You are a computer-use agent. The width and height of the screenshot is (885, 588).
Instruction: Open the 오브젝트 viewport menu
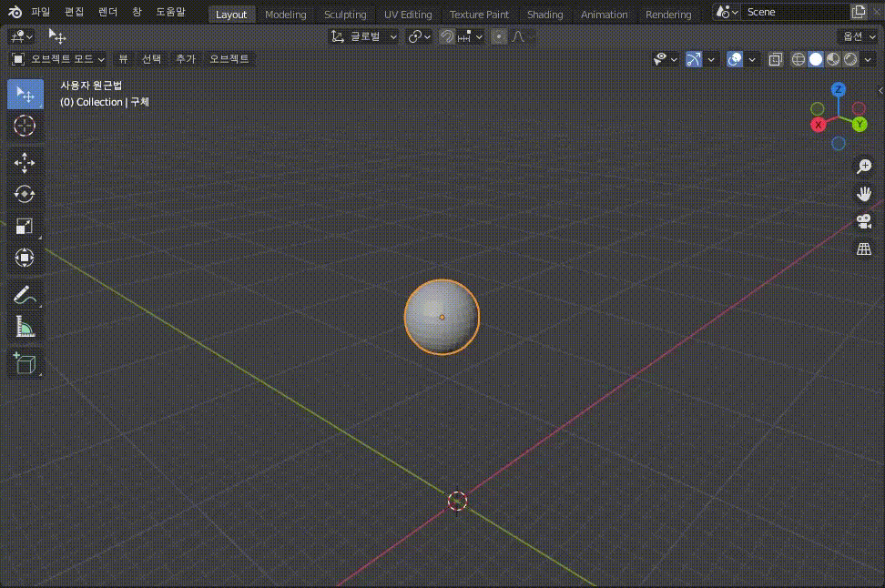point(229,58)
